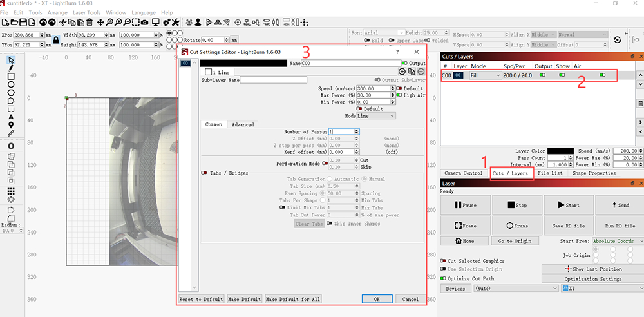Image resolution: width=644 pixels, height=317 pixels.
Task: Select the Rectangle tool
Action: [11, 77]
